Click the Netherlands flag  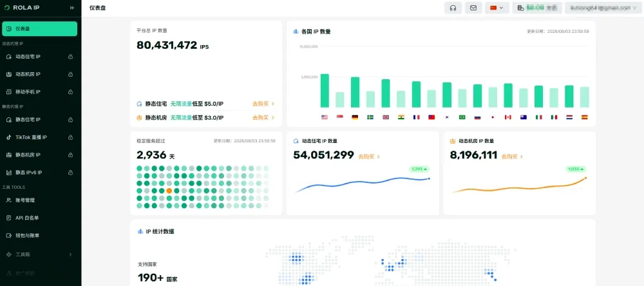[x=569, y=117]
